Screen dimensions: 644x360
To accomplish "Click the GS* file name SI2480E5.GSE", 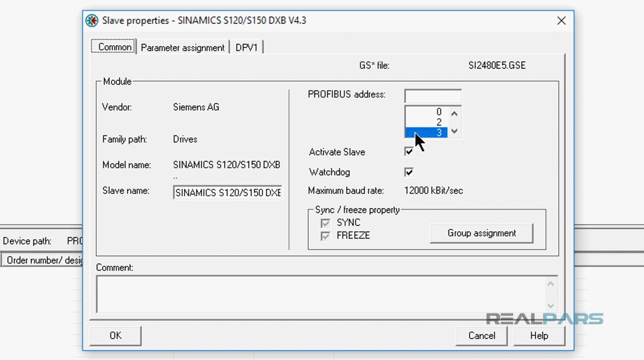I will pos(497,65).
